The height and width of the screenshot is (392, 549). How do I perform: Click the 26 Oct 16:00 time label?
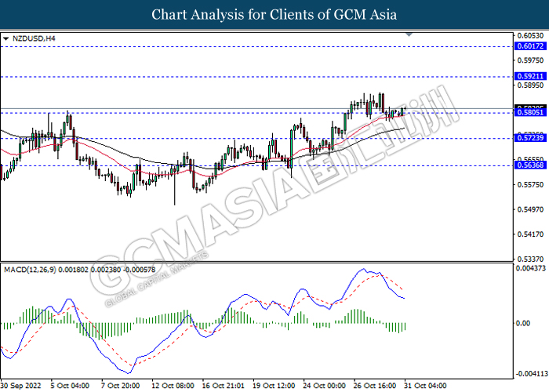click(375, 386)
